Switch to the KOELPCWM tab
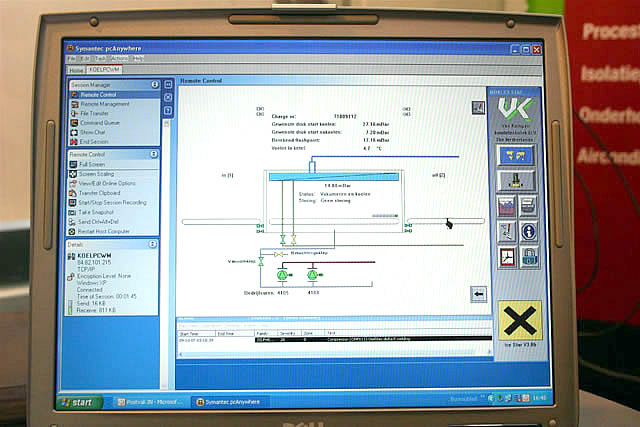Image resolution: width=640 pixels, height=427 pixels. coord(103,70)
